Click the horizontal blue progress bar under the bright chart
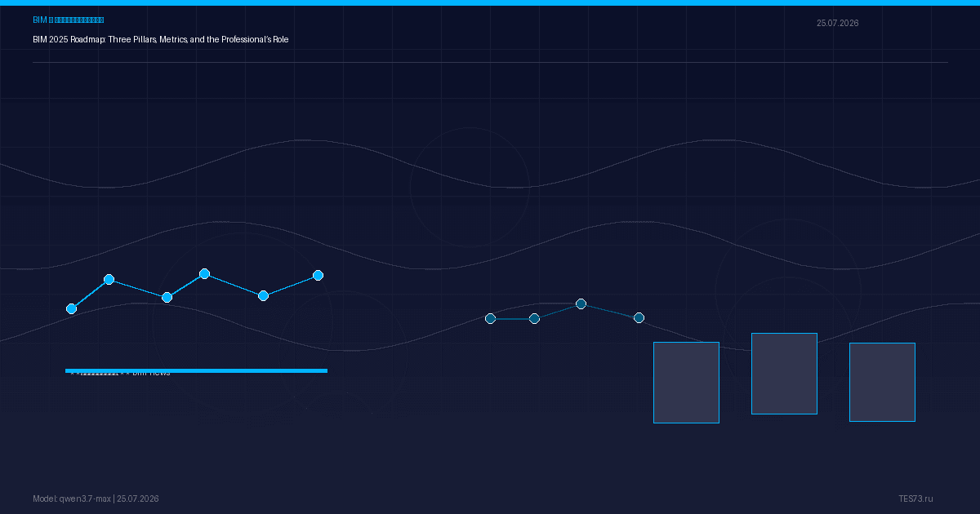The width and height of the screenshot is (980, 514). tap(196, 370)
